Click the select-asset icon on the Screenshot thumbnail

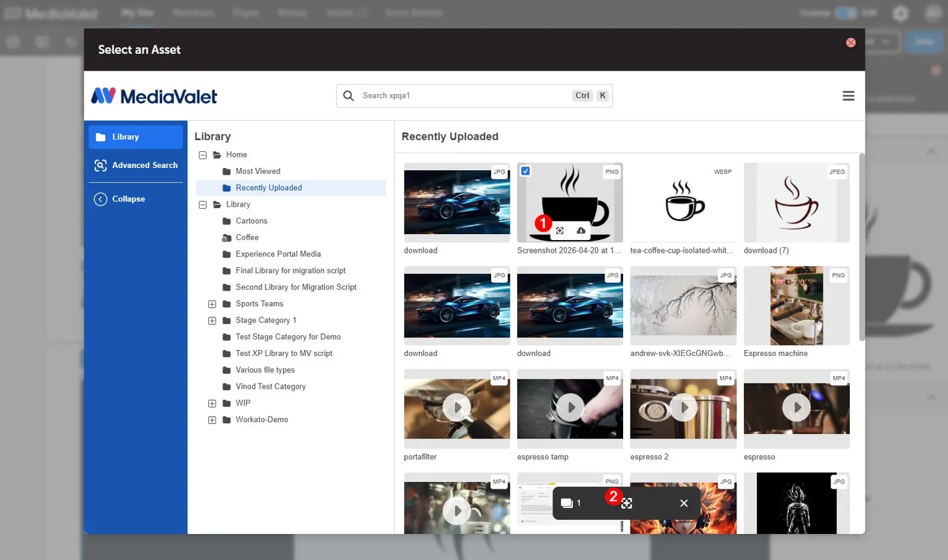(x=560, y=231)
